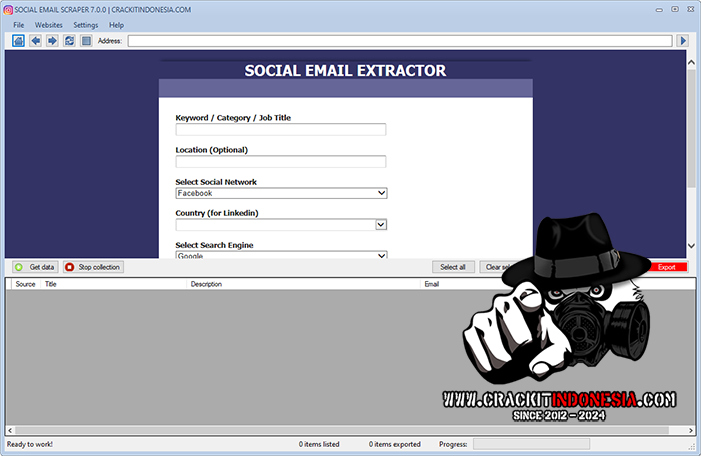This screenshot has height=456, width=701.
Task: Click the red Stop collection button
Action: point(92,267)
